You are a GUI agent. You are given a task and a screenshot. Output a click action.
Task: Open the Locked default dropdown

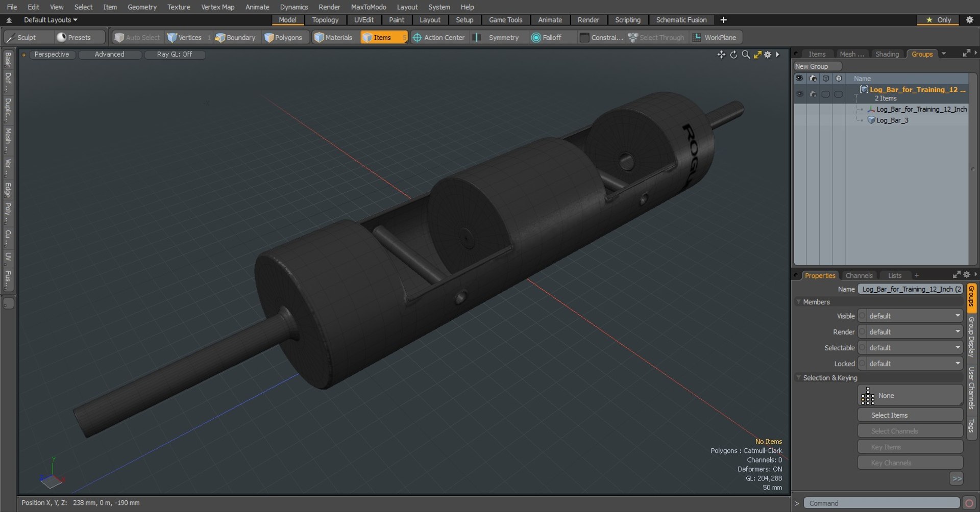(910, 364)
